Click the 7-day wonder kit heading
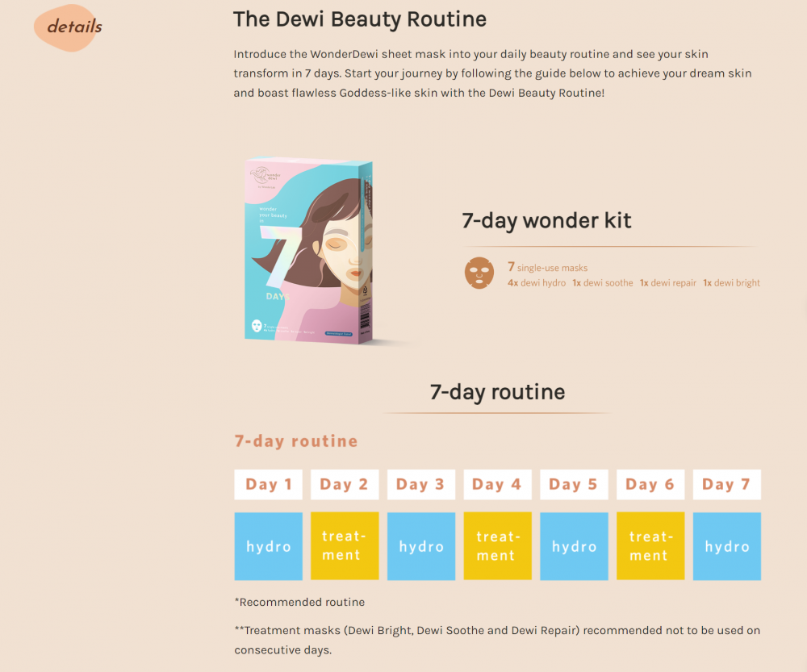This screenshot has height=672, width=807. coord(546,221)
